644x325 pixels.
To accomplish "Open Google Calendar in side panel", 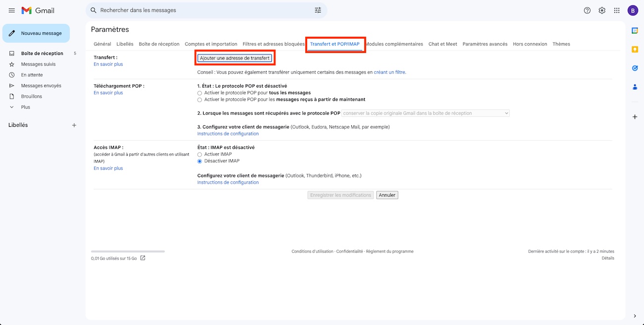I will 635,31.
